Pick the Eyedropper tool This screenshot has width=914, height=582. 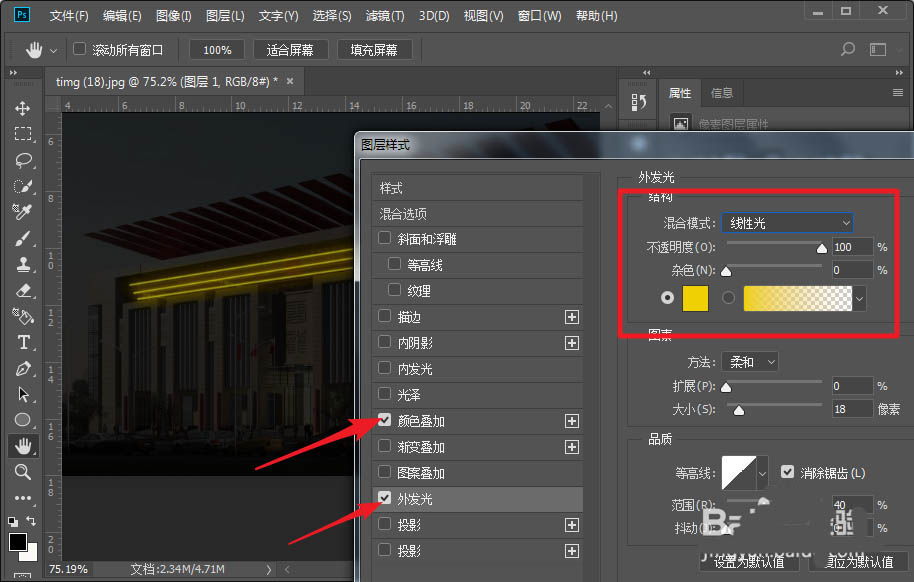[x=23, y=211]
